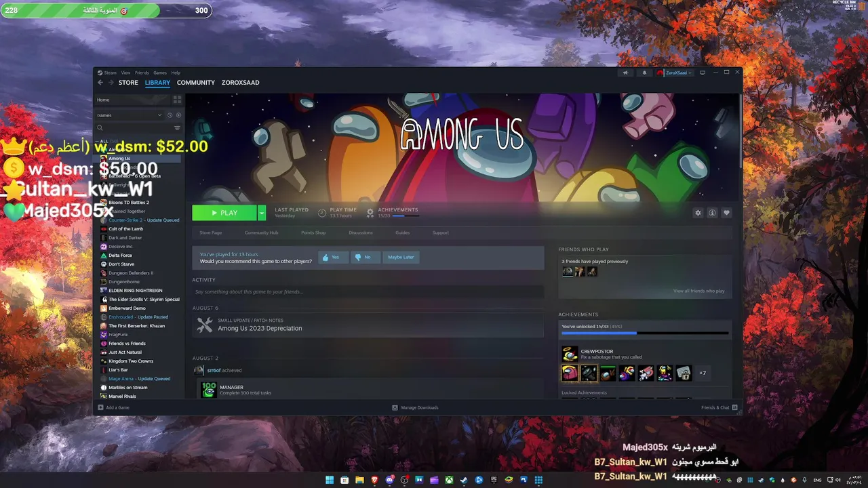
Task: Click the Say something activity input field
Action: tap(368, 291)
